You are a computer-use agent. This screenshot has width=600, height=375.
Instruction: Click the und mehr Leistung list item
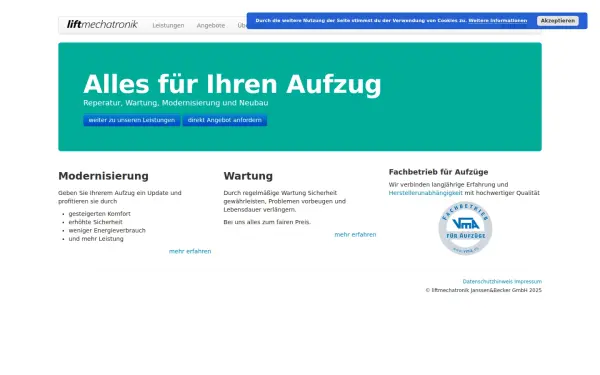click(x=96, y=239)
